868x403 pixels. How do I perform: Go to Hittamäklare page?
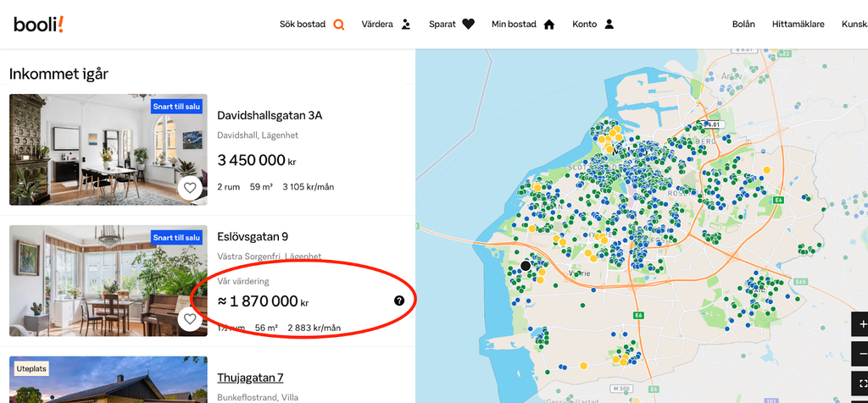(798, 25)
